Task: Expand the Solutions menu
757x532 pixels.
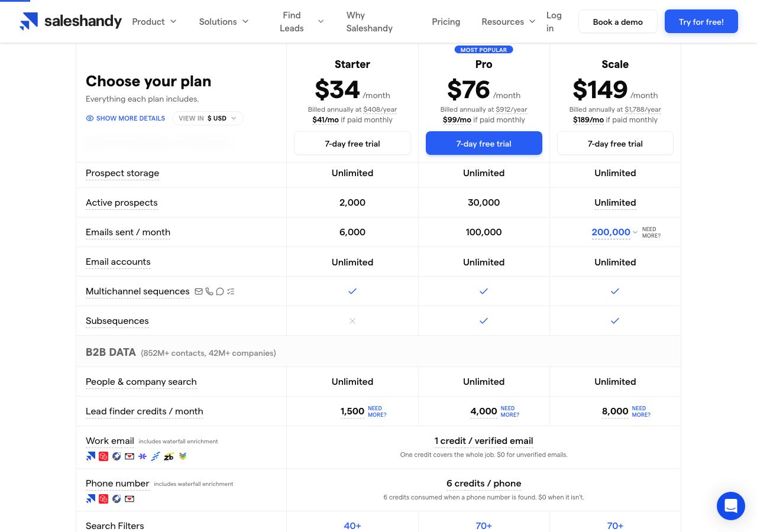Action: 224,22
